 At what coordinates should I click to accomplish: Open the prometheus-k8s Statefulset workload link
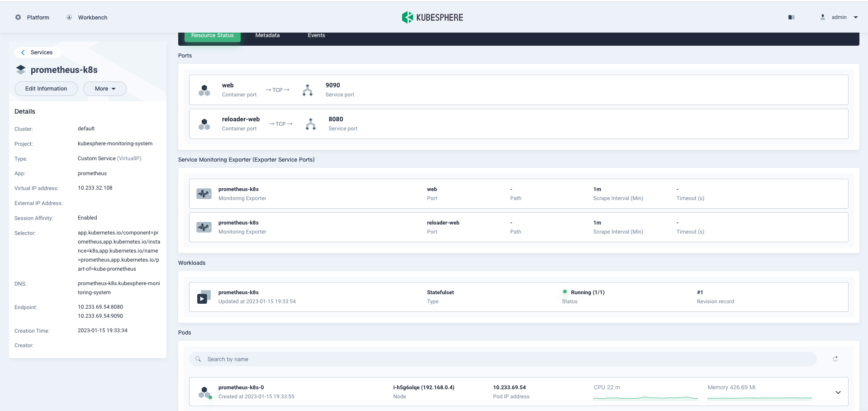point(238,292)
